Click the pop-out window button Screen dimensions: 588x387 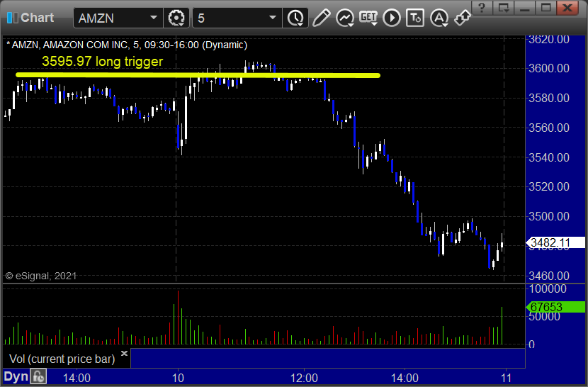[503, 7]
